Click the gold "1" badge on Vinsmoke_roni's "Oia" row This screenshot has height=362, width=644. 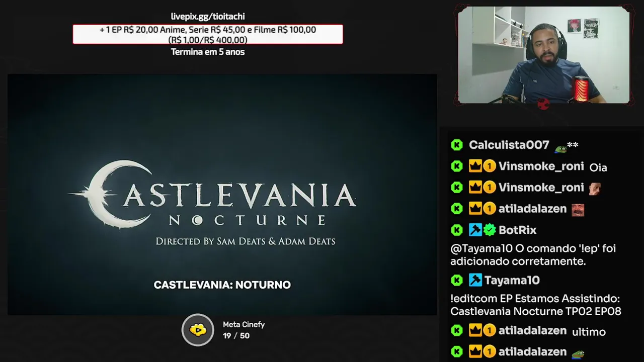490,166
